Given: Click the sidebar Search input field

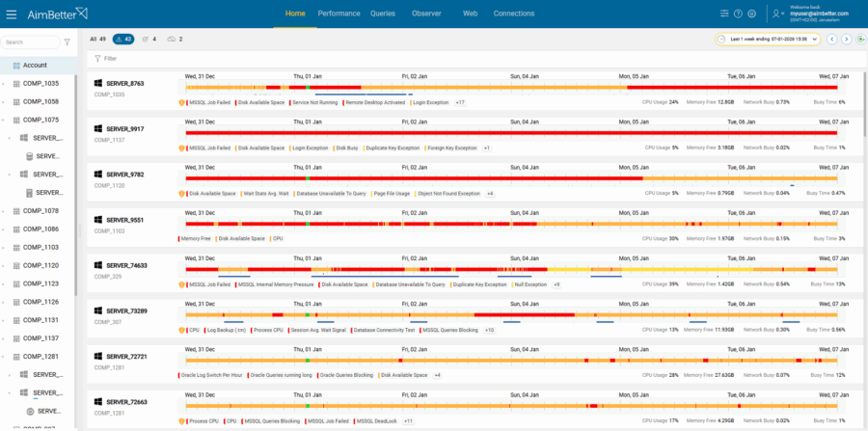Looking at the screenshot, I should 29,42.
